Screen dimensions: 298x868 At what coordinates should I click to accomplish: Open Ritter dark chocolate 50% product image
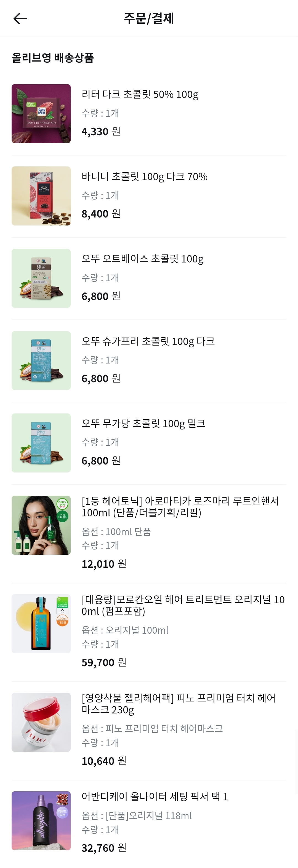coord(41,113)
